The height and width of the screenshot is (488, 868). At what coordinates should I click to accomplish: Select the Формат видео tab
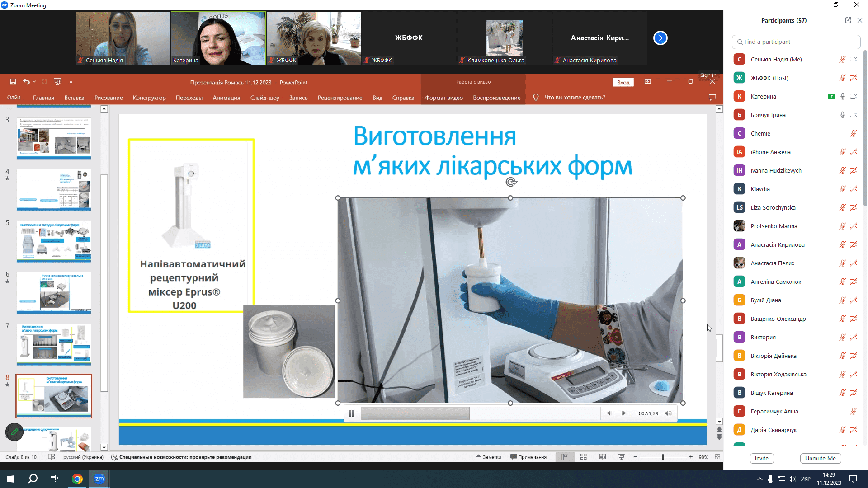444,98
